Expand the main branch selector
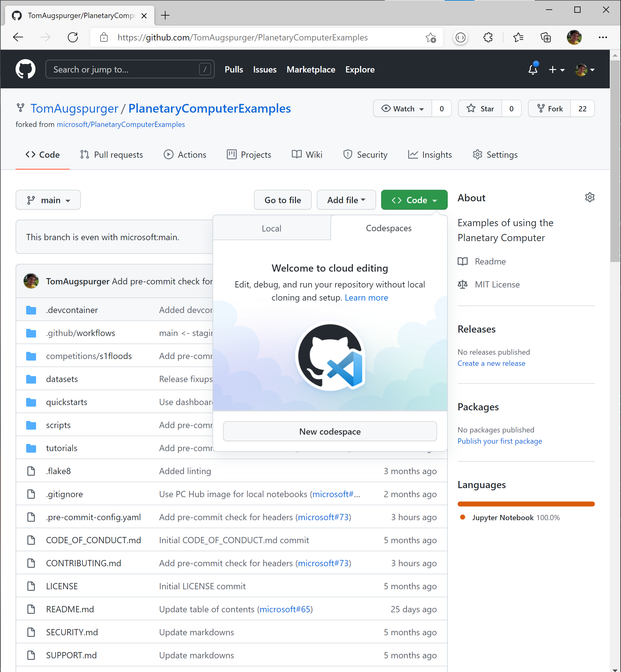The height and width of the screenshot is (672, 621). [x=48, y=200]
